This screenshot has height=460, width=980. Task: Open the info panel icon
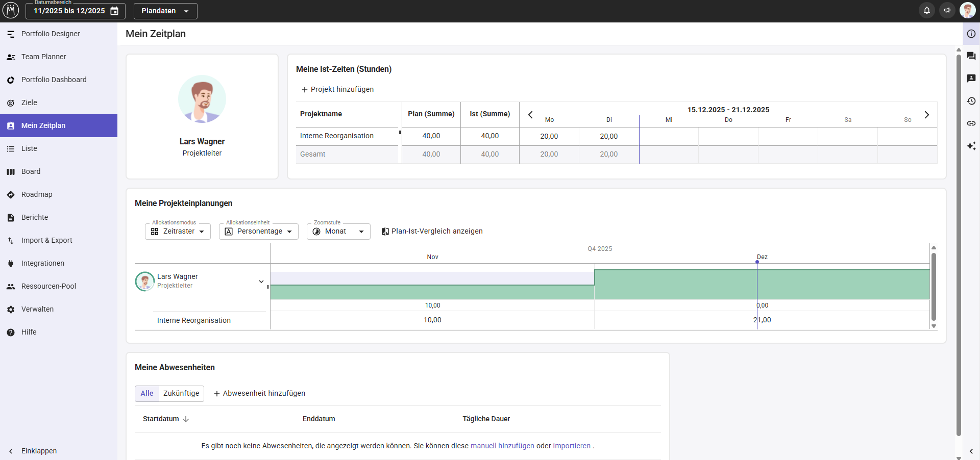point(971,34)
